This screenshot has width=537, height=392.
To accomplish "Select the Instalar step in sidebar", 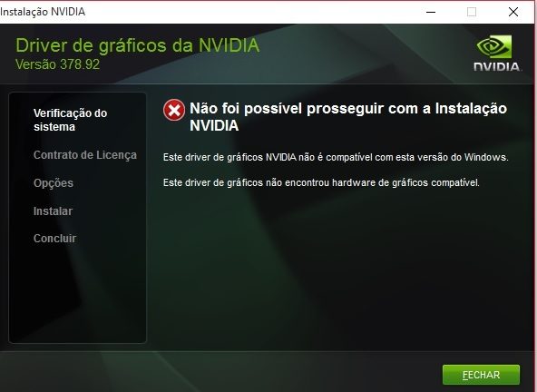I will [x=53, y=211].
